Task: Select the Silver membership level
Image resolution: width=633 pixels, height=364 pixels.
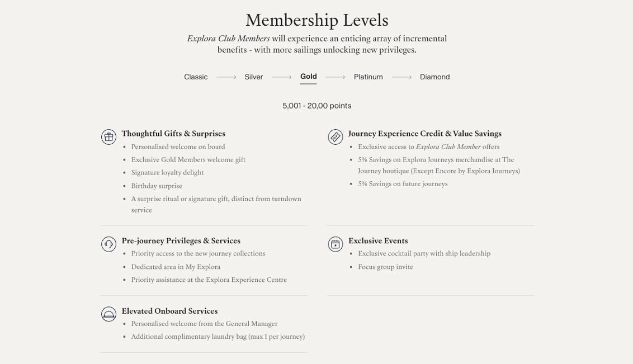Action: (253, 77)
